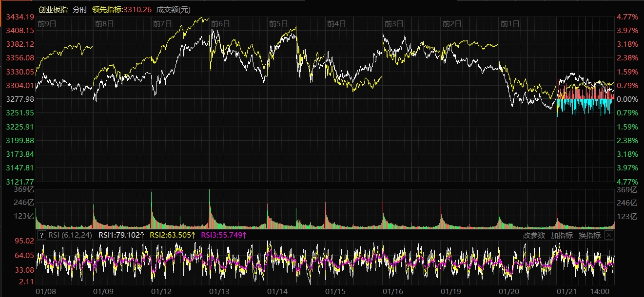Screen dimensions: 644x297
Task: Click the 成交额(元) volume label
Action: pos(174,10)
